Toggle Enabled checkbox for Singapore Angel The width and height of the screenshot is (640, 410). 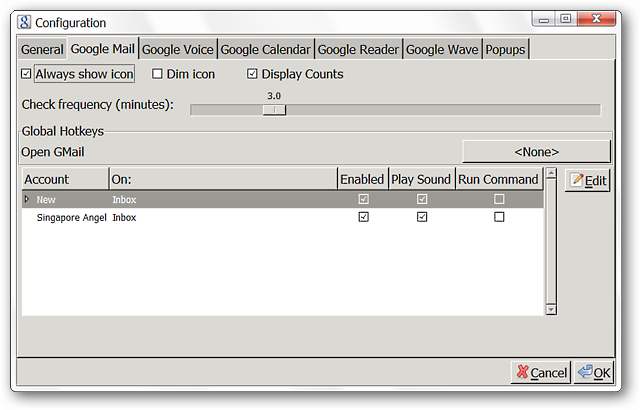[363, 217]
